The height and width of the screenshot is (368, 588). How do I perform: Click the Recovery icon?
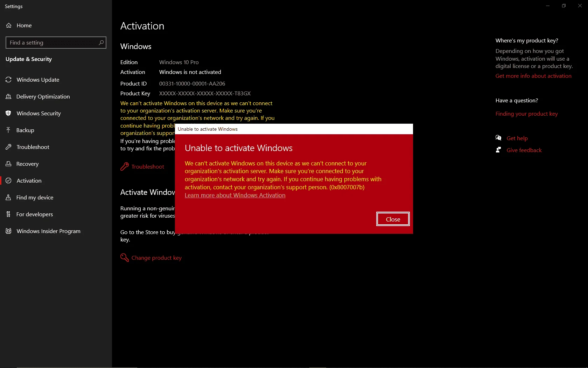click(9, 164)
